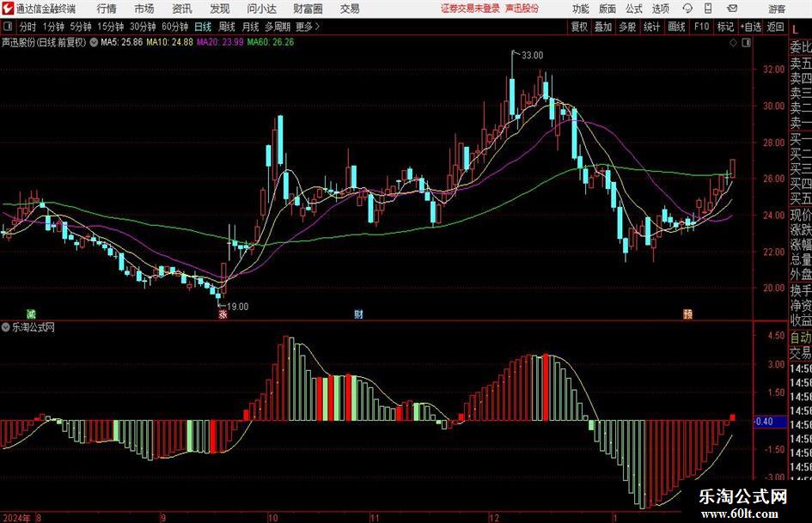This screenshot has width=812, height=523.
Task: Expand the 更多 periods chevron
Action: pos(317,27)
